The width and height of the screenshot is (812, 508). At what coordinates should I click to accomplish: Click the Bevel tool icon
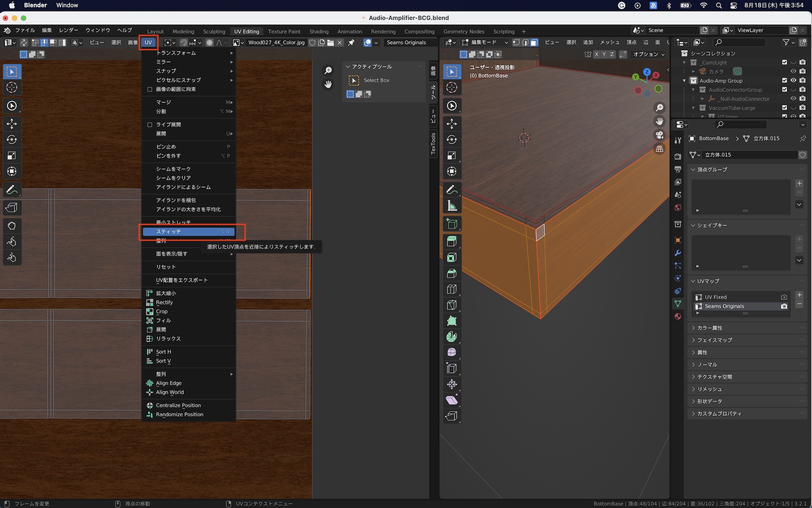(452, 273)
